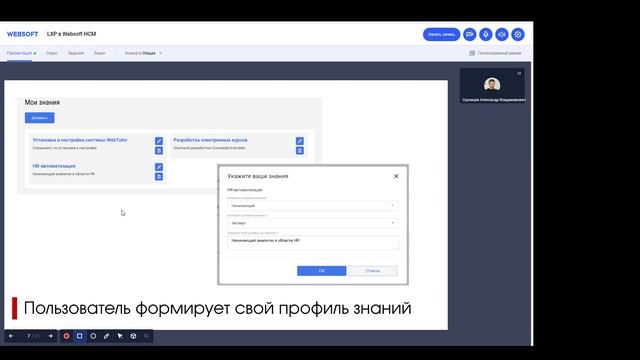Edit the Установка и настройка системы WebTutor entry
The height and width of the screenshot is (360, 640).
pos(159,141)
